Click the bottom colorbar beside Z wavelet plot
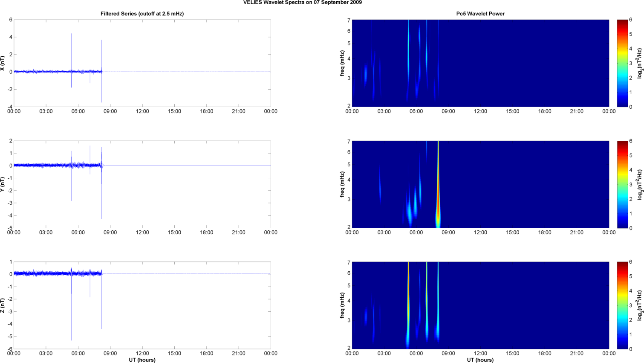 pos(622,305)
